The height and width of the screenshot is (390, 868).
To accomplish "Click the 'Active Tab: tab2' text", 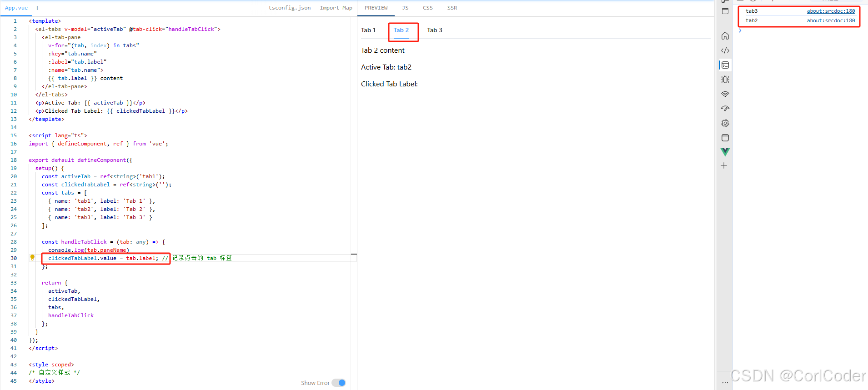I will coord(386,67).
